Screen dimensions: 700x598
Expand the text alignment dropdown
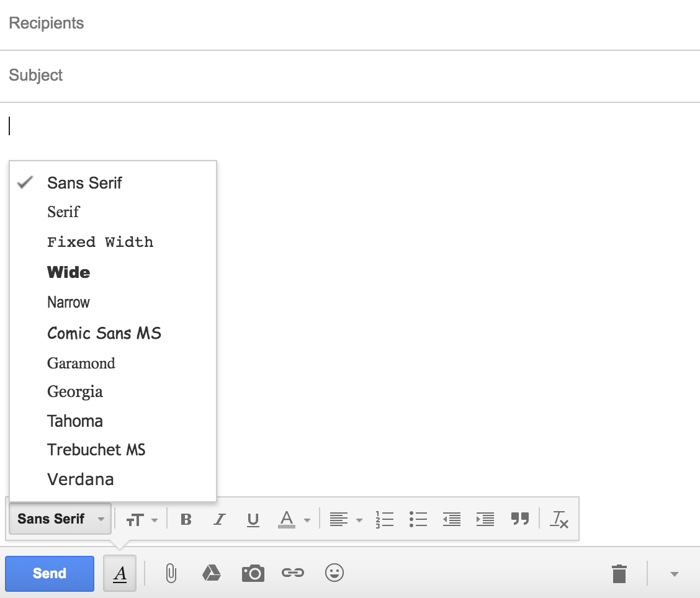[x=346, y=519]
